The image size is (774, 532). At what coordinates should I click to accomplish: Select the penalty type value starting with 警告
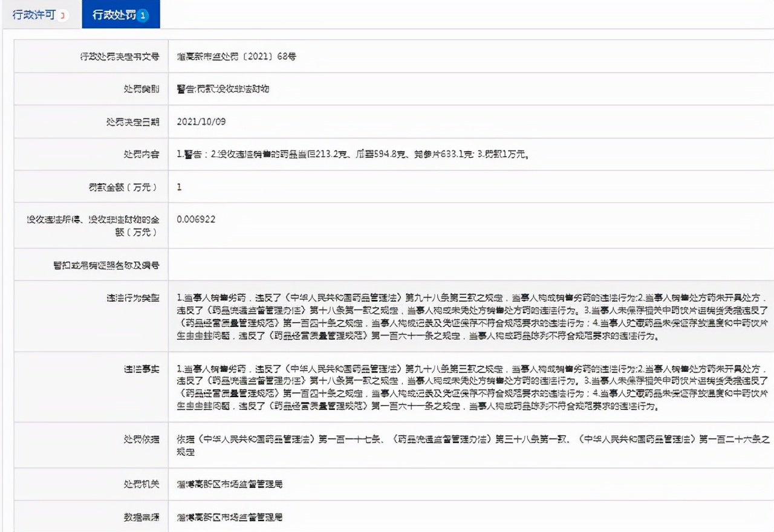click(223, 89)
